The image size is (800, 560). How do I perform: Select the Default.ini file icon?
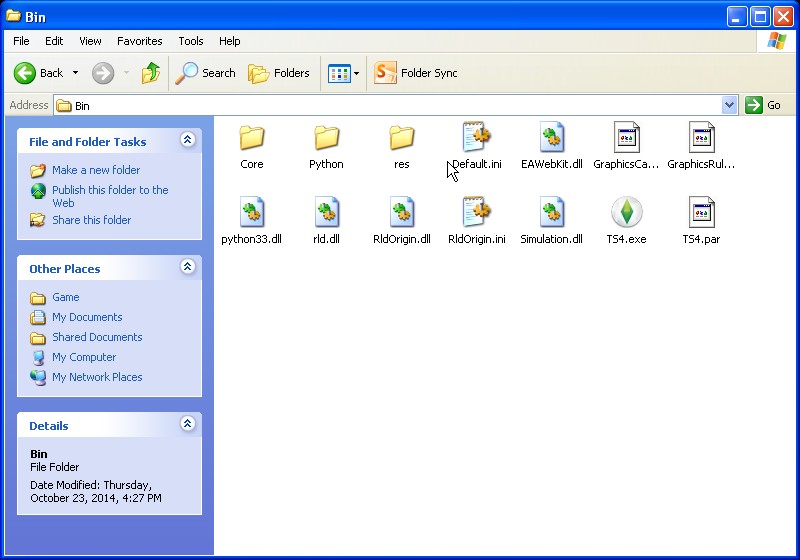pyautogui.click(x=477, y=137)
